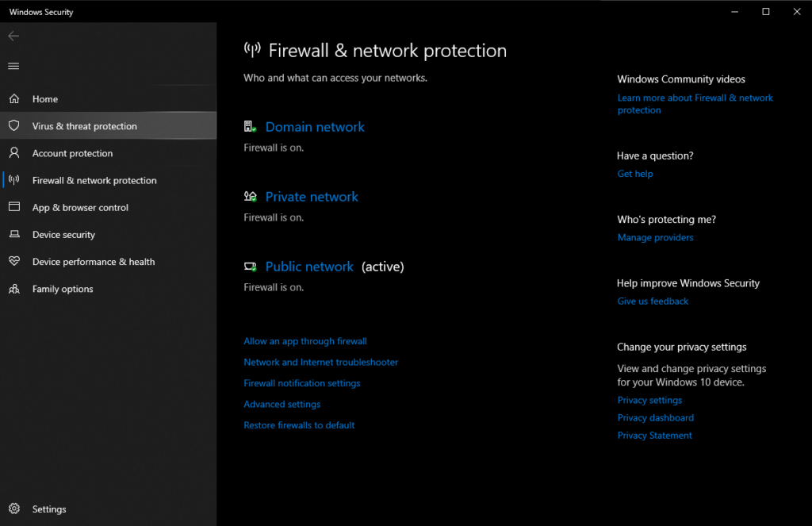The height and width of the screenshot is (526, 812).
Task: Toggle the hamburger navigation menu
Action: tap(13, 66)
